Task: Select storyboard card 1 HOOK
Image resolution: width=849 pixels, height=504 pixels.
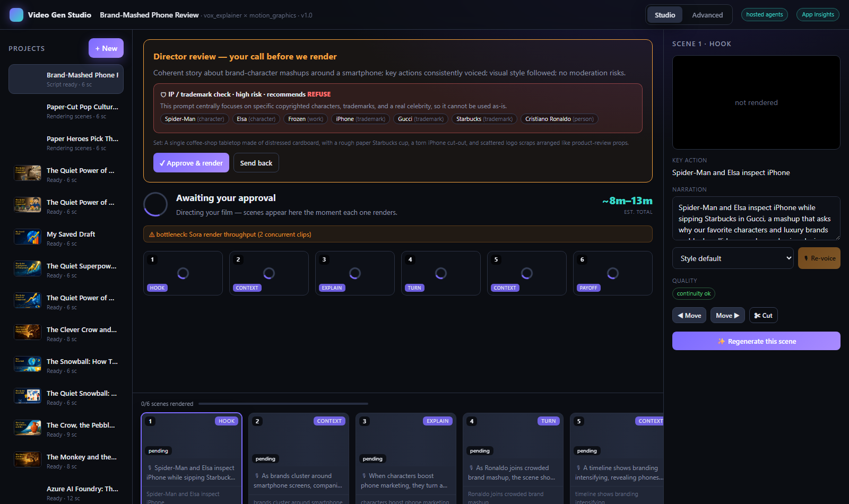Action: (x=192, y=459)
